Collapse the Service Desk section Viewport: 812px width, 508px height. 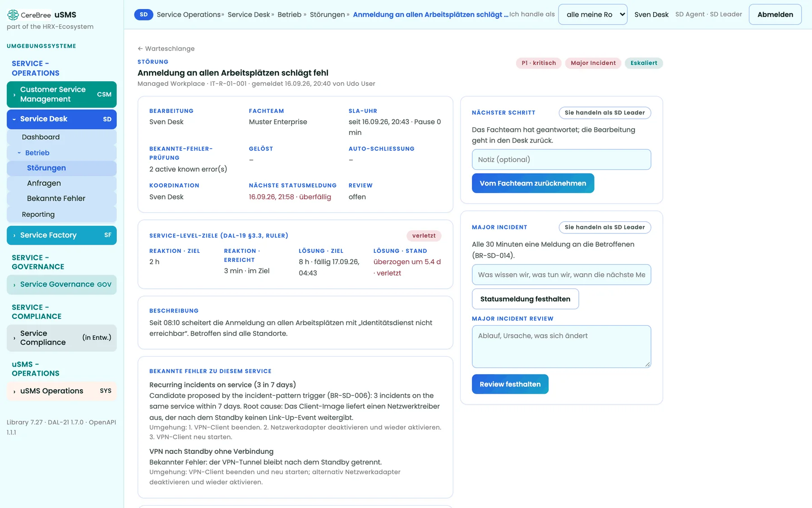62,119
